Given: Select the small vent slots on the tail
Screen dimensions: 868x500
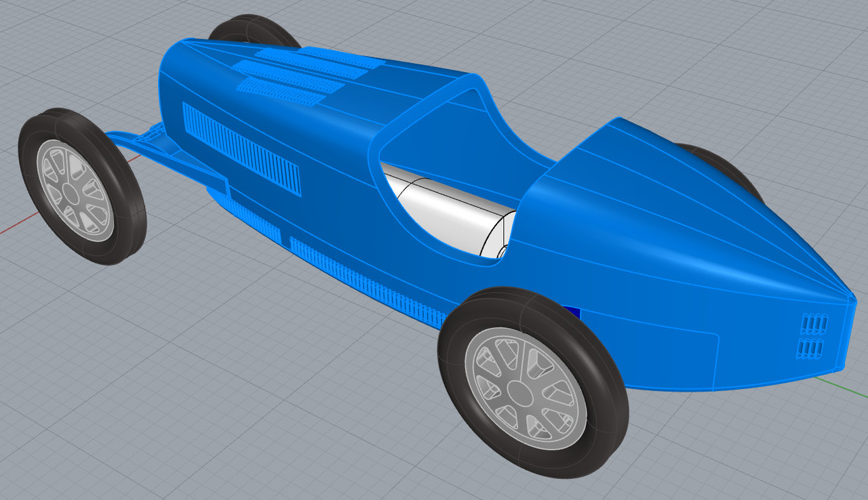Looking at the screenshot, I should (x=812, y=335).
